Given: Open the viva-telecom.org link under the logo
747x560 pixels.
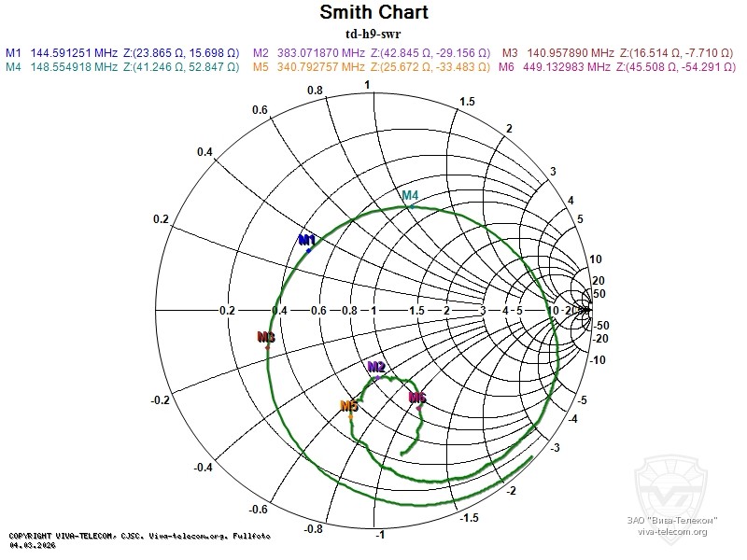Looking at the screenshot, I should click(x=672, y=532).
